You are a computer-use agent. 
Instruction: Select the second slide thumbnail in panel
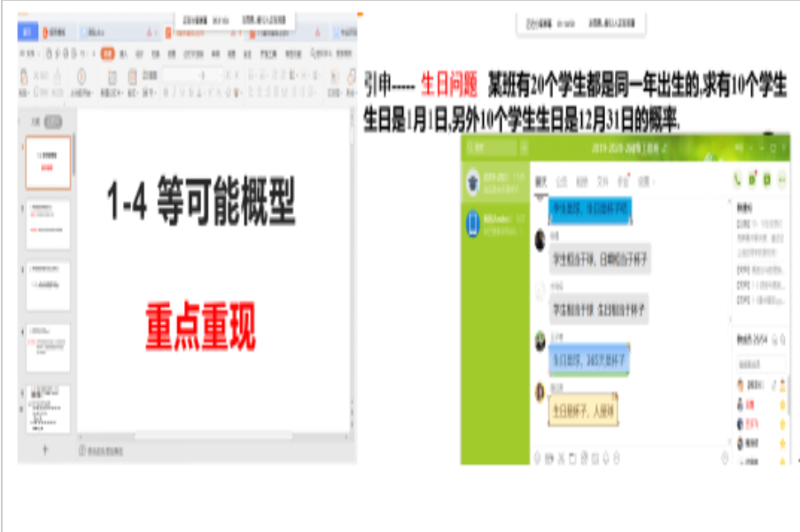point(48,224)
